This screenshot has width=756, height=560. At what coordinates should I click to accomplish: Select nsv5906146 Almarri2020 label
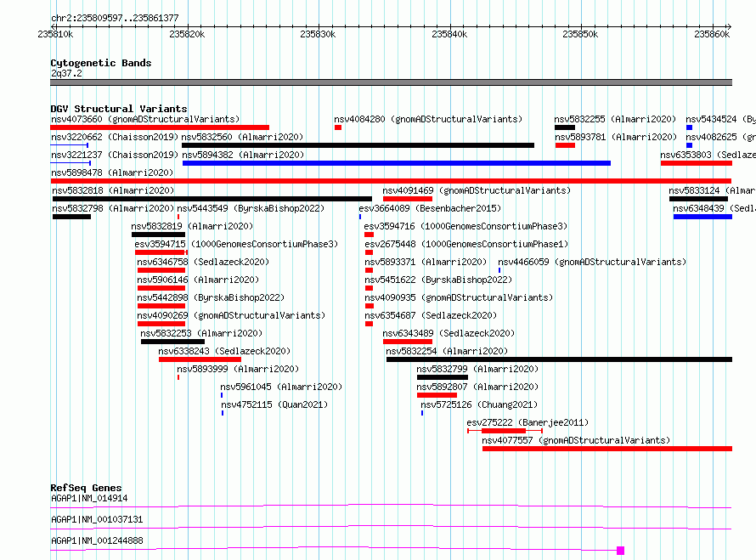(x=198, y=280)
